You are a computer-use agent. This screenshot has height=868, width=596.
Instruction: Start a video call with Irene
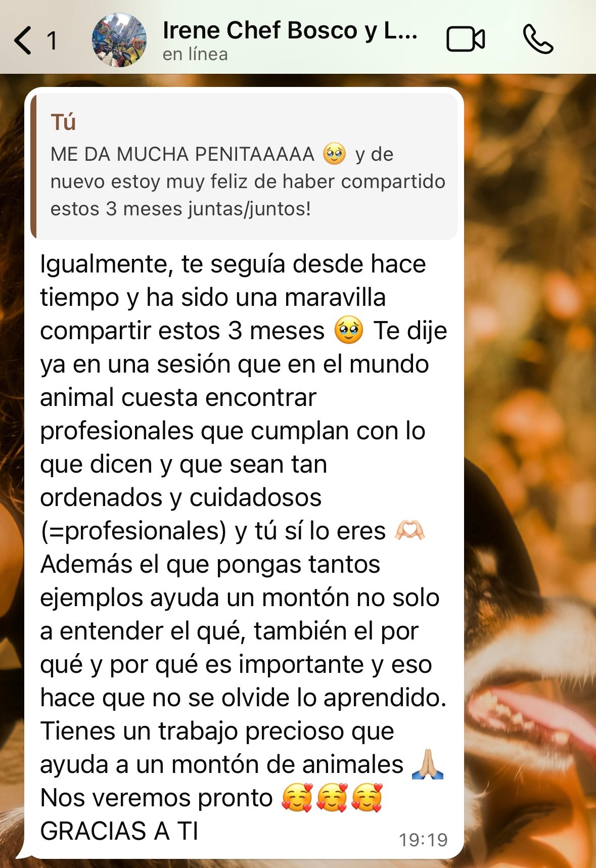pyautogui.click(x=466, y=39)
